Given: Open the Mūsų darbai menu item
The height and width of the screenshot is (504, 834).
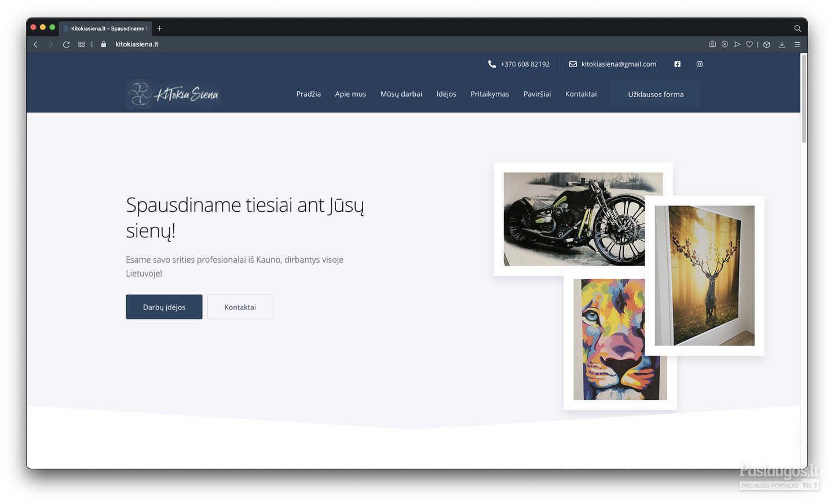Looking at the screenshot, I should (x=401, y=94).
